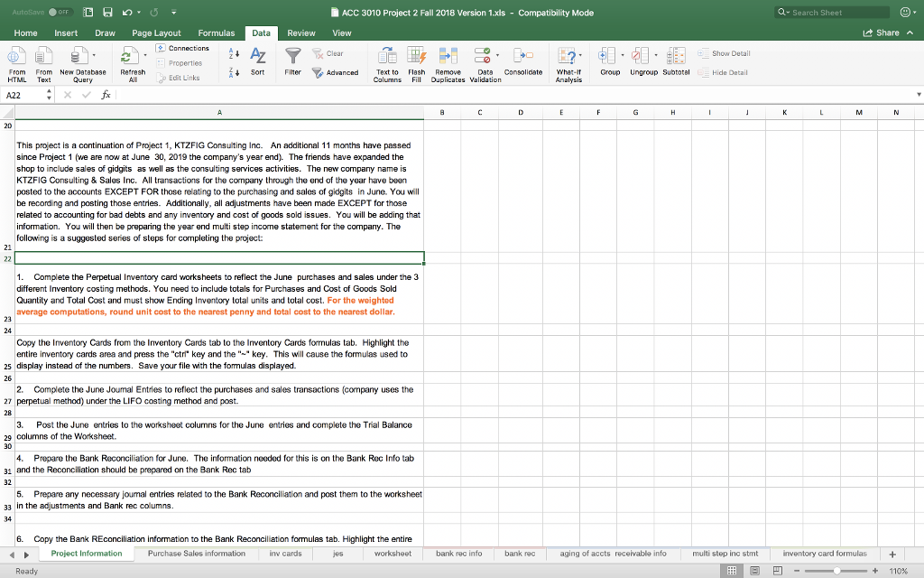Expand the Refresh All dropdown arrow
924x578 pixels.
[145, 55]
